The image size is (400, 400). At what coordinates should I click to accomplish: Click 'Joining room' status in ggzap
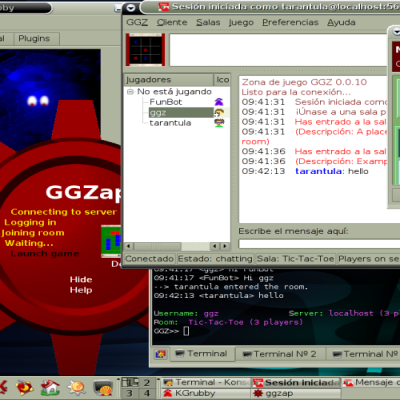[33, 233]
